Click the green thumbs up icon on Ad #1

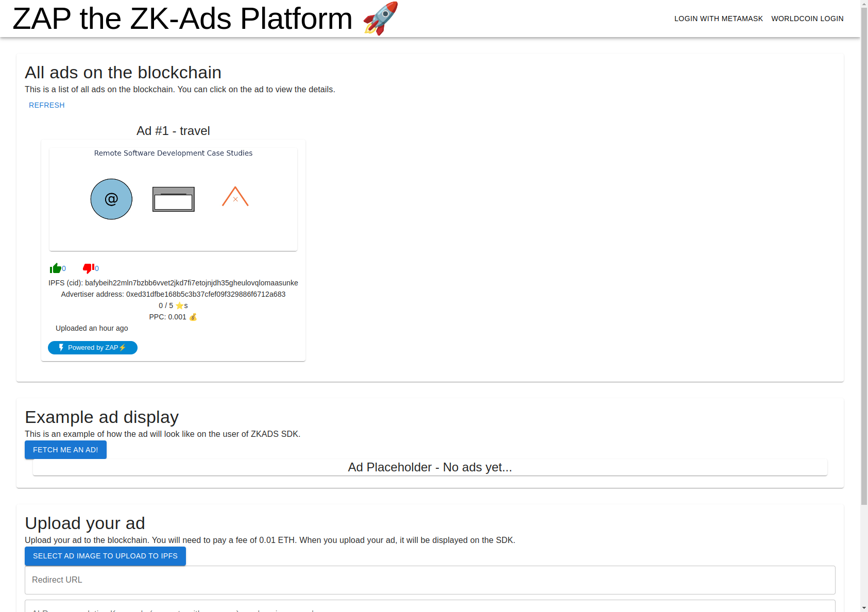point(56,268)
